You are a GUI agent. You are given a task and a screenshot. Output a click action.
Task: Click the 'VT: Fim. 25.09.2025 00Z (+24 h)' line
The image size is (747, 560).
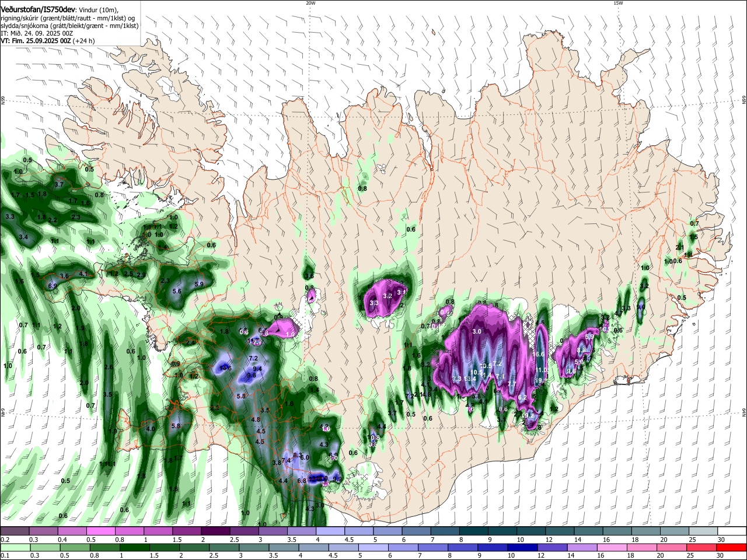pos(47,41)
